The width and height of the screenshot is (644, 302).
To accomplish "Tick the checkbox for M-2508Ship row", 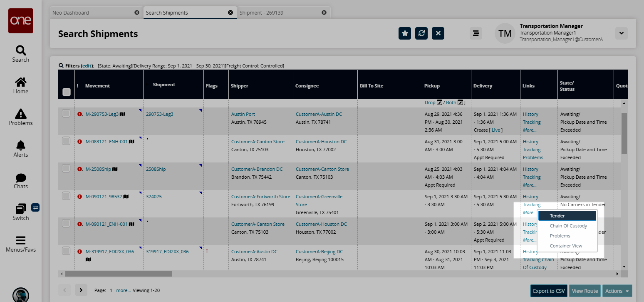I will click(x=66, y=168).
